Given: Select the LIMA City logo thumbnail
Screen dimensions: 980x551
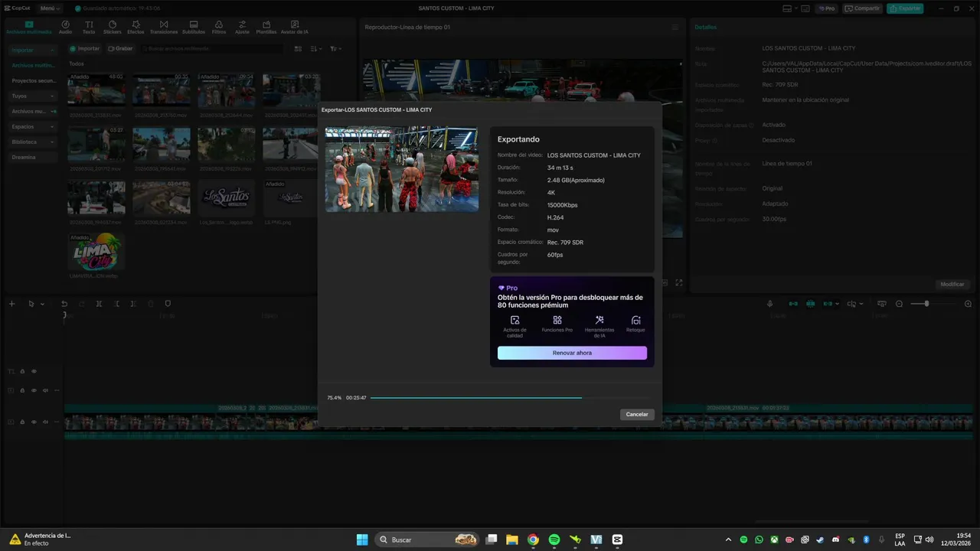Looking at the screenshot, I should coord(96,252).
